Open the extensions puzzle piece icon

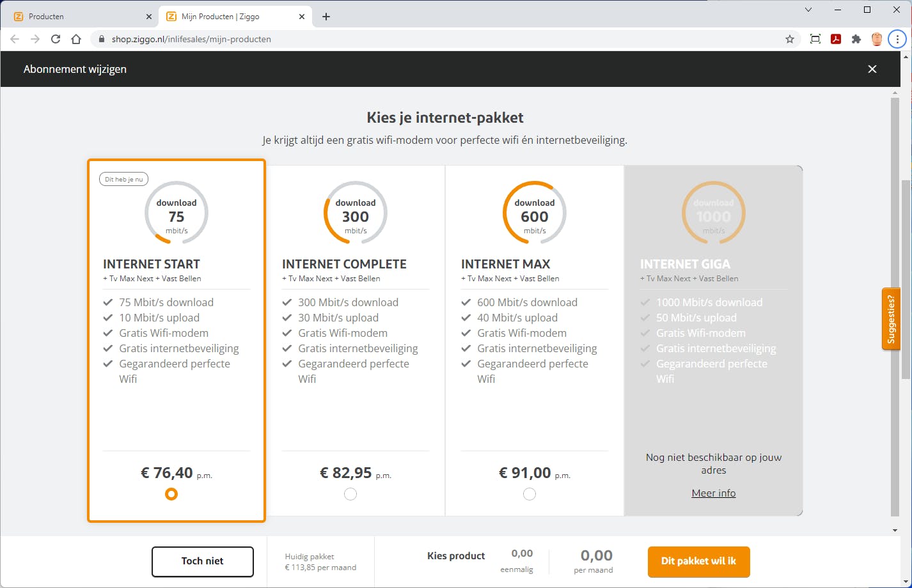pos(856,39)
